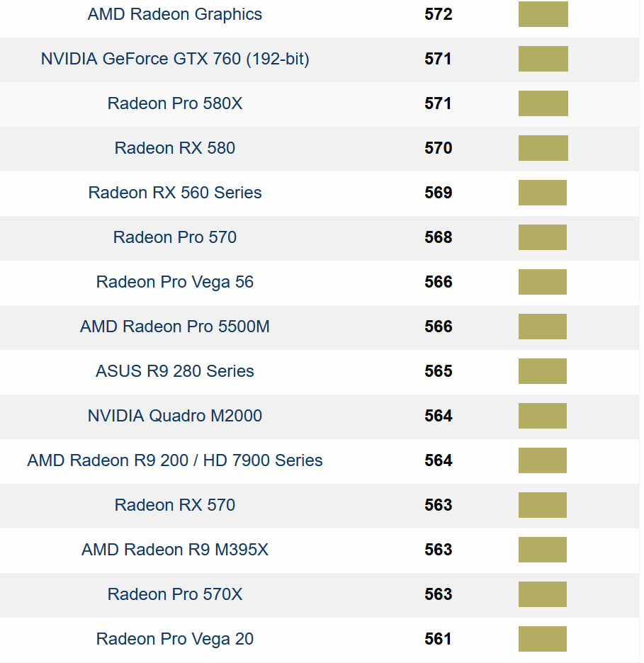
Task: Click score 565 in ASUS R9 280 Series row
Action: (x=439, y=371)
